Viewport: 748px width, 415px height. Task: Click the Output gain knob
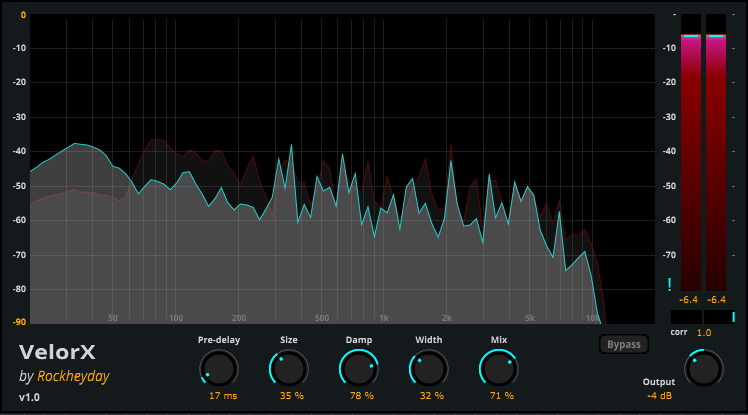pos(703,369)
